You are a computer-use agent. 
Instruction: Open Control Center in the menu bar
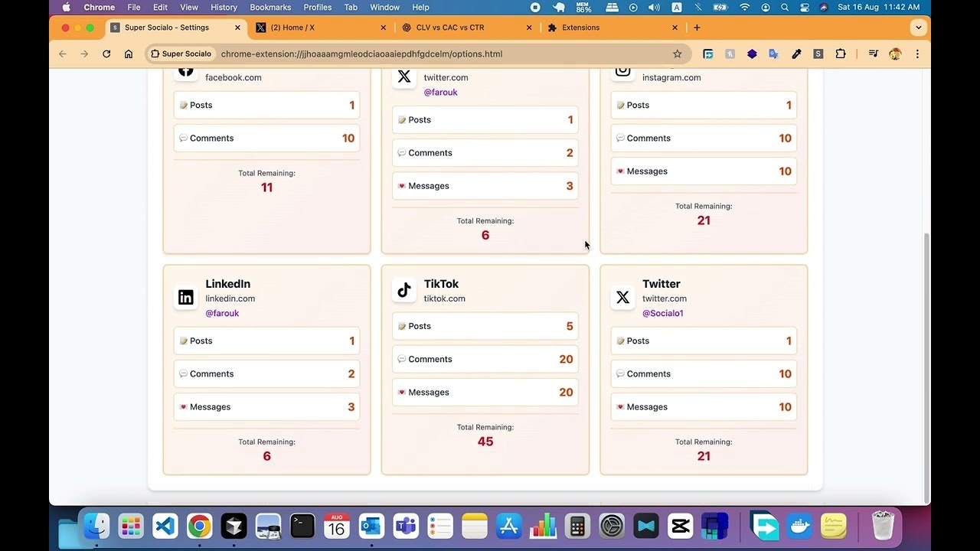coord(805,7)
